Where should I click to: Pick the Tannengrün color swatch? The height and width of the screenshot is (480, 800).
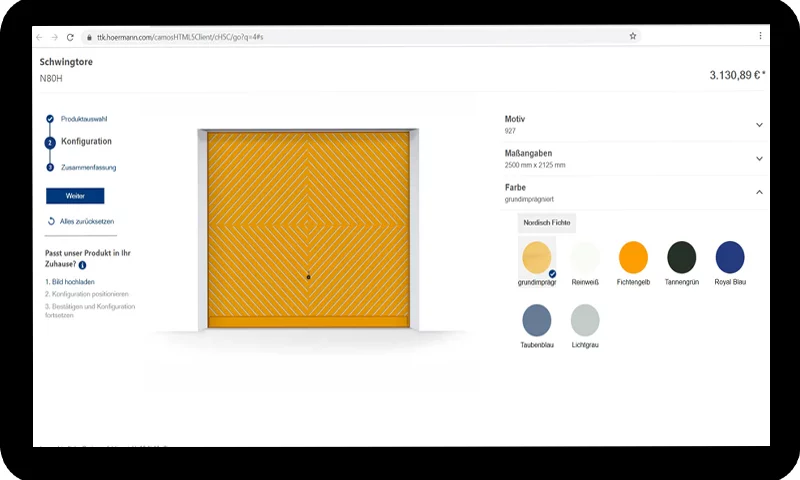pos(682,257)
